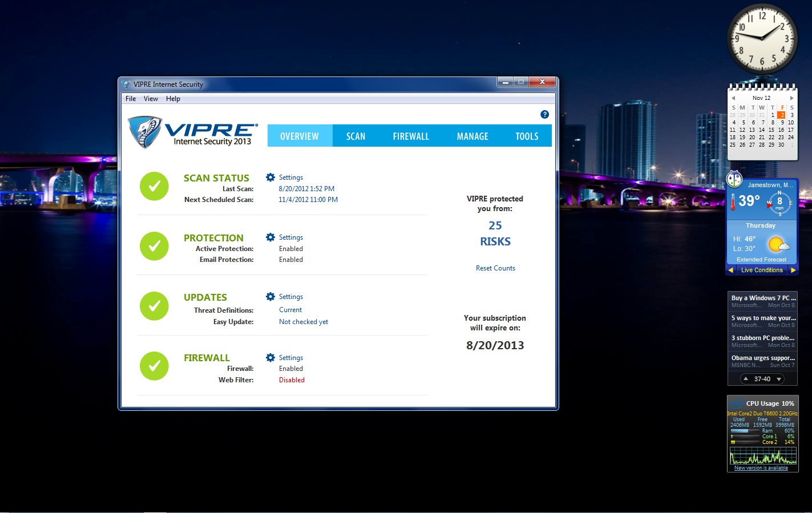Click the VIPRE snake shield logo
The width and height of the screenshot is (812, 513).
pos(145,132)
